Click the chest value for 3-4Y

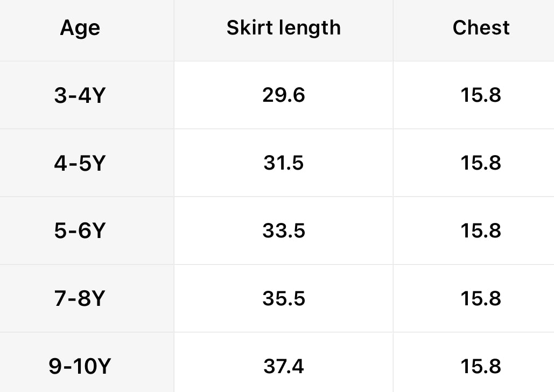(481, 95)
